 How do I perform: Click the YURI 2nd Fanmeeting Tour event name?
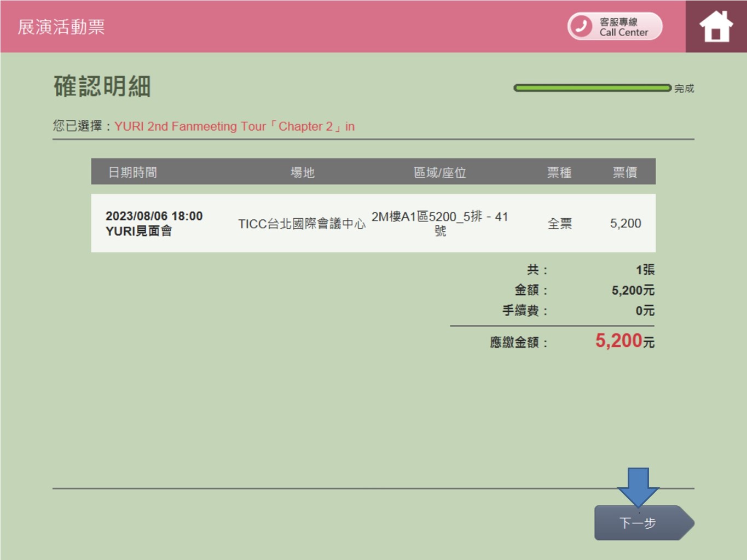pos(234,126)
